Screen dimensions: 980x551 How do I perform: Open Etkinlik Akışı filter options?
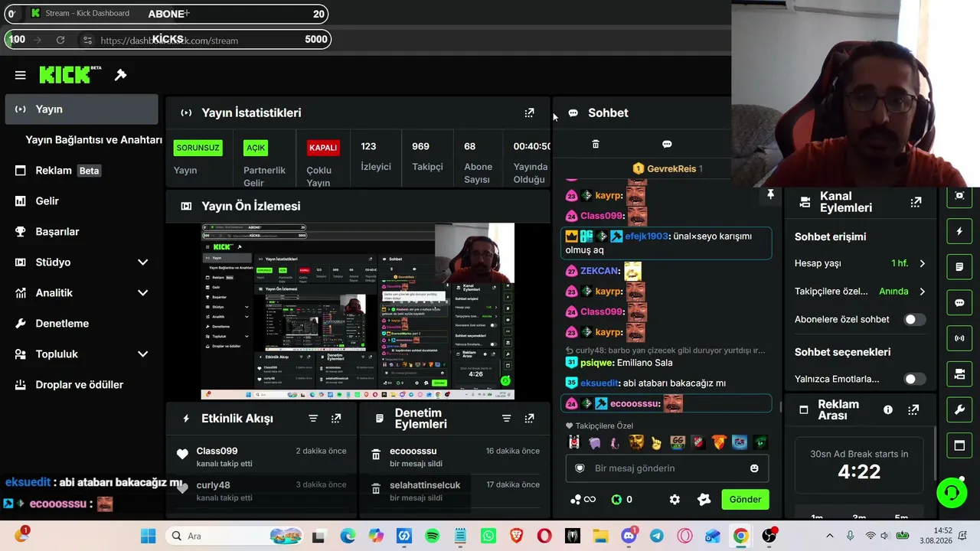(313, 419)
